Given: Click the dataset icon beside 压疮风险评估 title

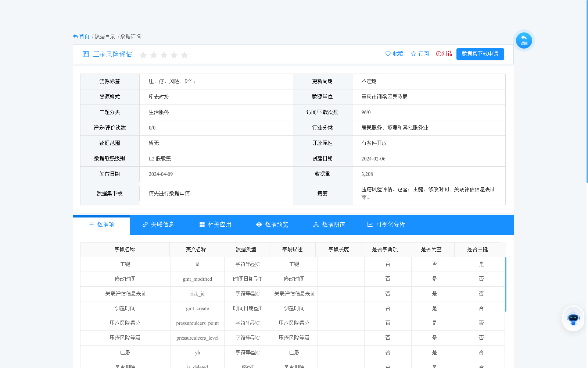Looking at the screenshot, I should click(x=86, y=54).
